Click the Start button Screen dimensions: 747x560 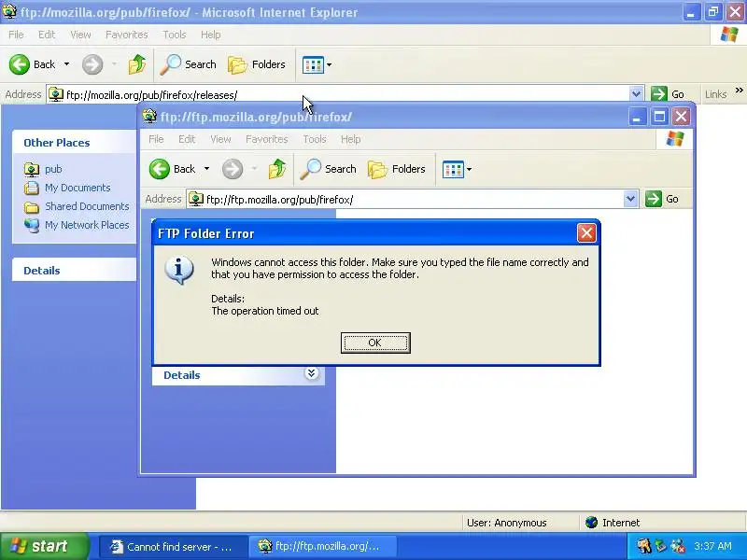point(44,546)
